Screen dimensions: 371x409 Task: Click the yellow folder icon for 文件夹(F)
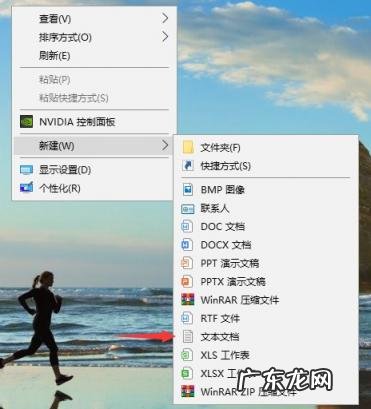(x=188, y=147)
